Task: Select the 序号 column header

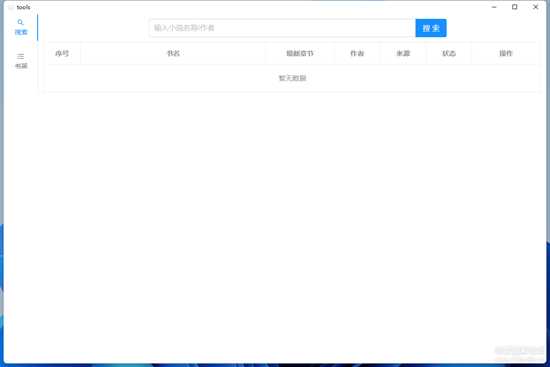Action: tap(62, 54)
